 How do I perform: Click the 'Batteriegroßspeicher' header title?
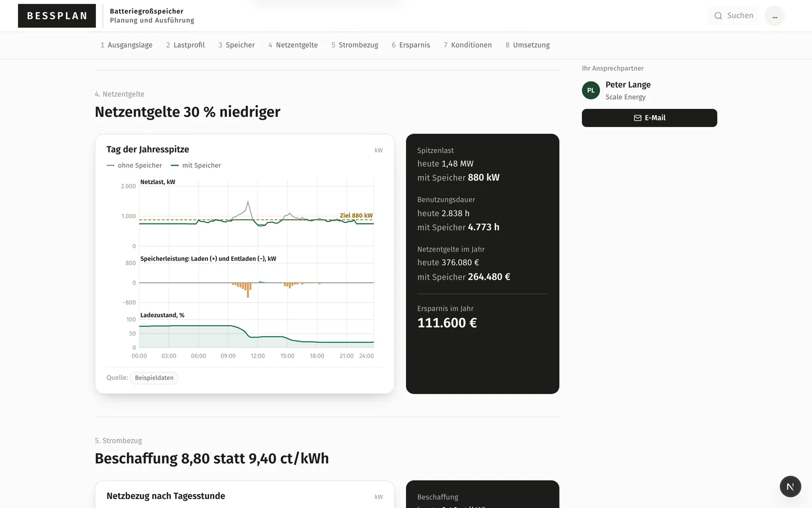(x=147, y=11)
